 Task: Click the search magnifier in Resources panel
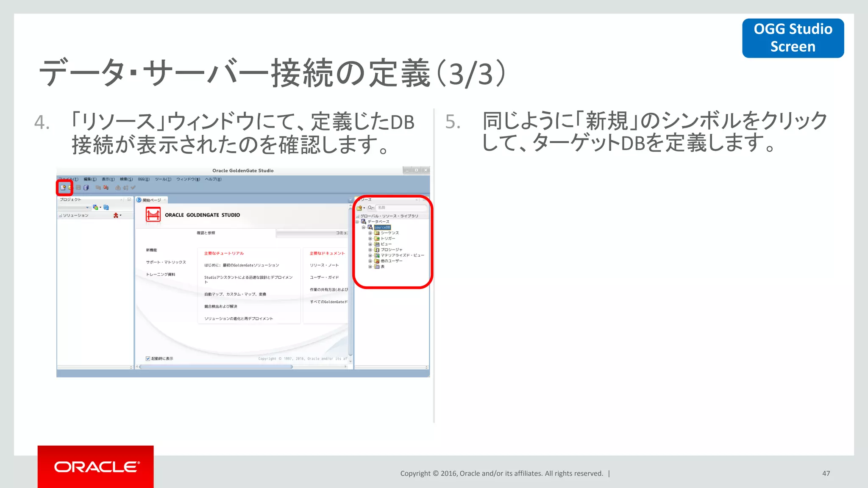point(370,208)
